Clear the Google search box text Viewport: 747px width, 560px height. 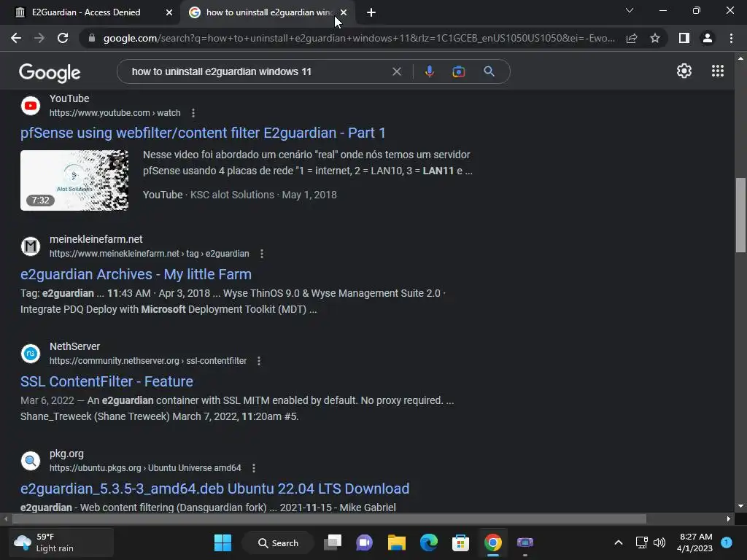pyautogui.click(x=396, y=71)
